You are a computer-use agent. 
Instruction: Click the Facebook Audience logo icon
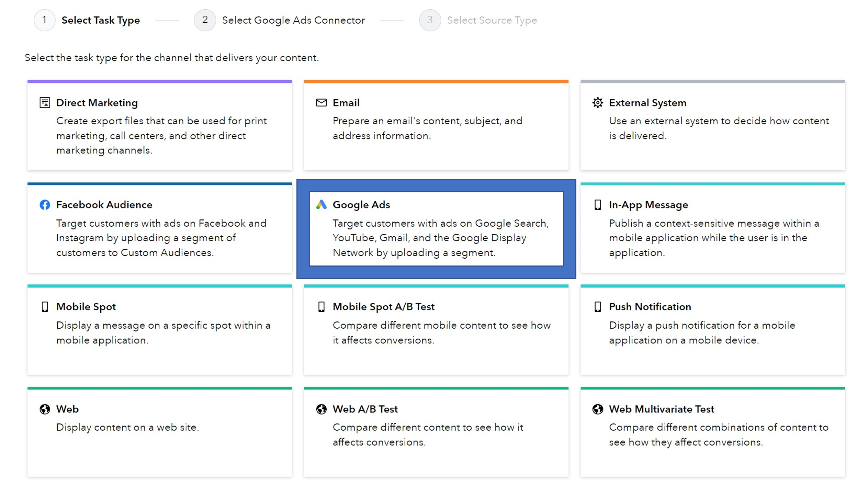pos(45,205)
